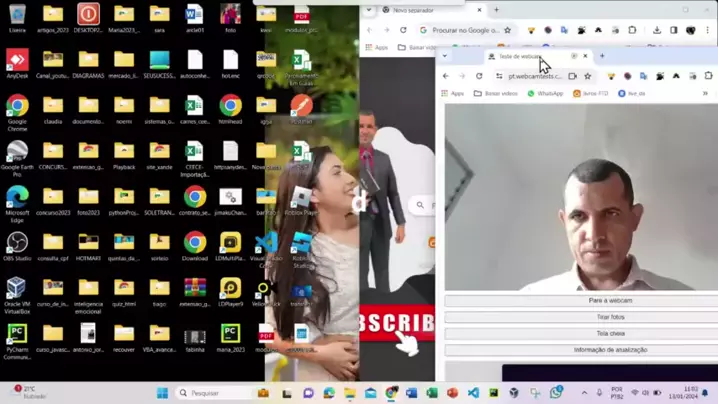Launch OBS Studio from desktop

point(17,243)
